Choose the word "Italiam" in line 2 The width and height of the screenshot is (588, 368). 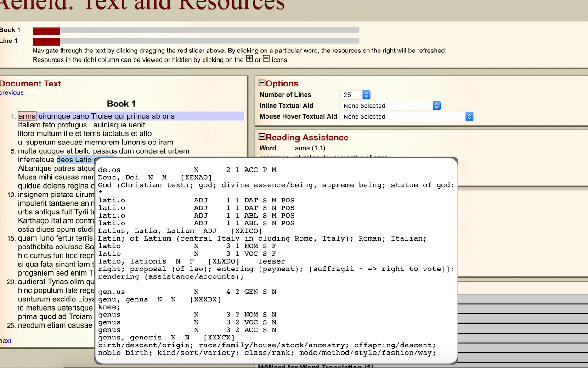point(30,125)
